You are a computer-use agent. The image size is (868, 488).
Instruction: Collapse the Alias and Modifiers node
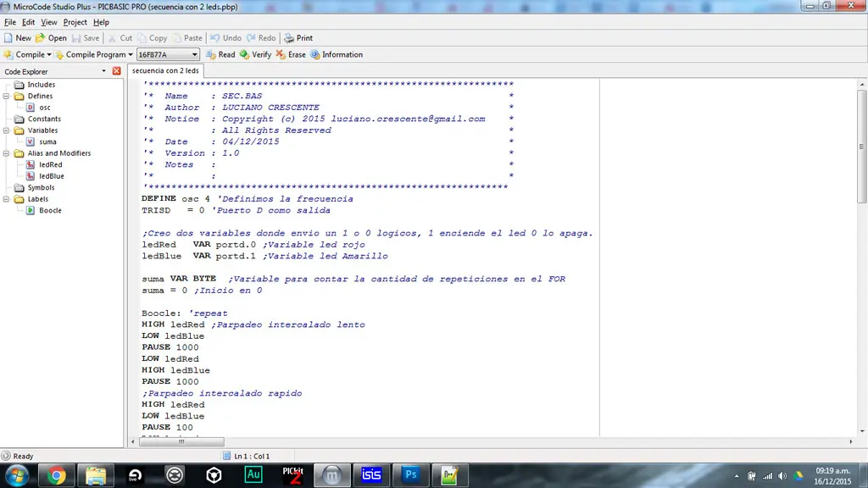coord(6,153)
